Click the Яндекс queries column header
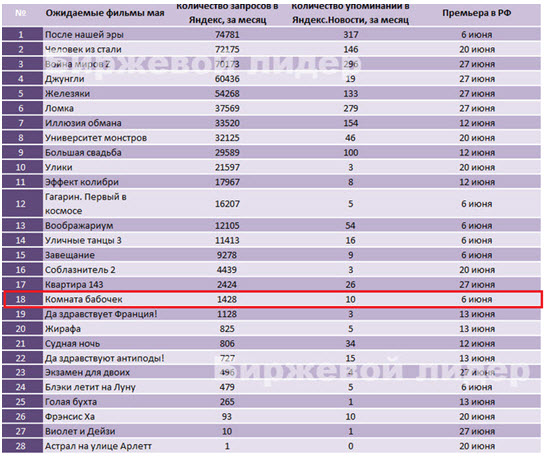The image size is (548, 459). click(227, 13)
